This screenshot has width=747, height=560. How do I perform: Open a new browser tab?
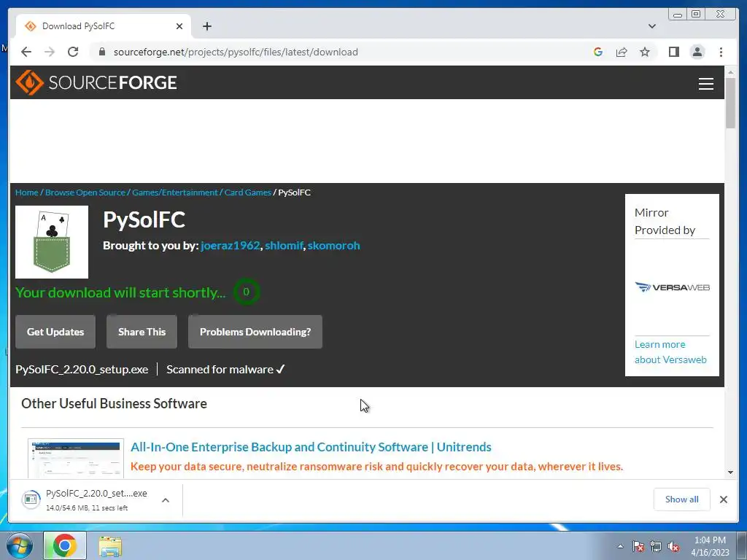(206, 26)
